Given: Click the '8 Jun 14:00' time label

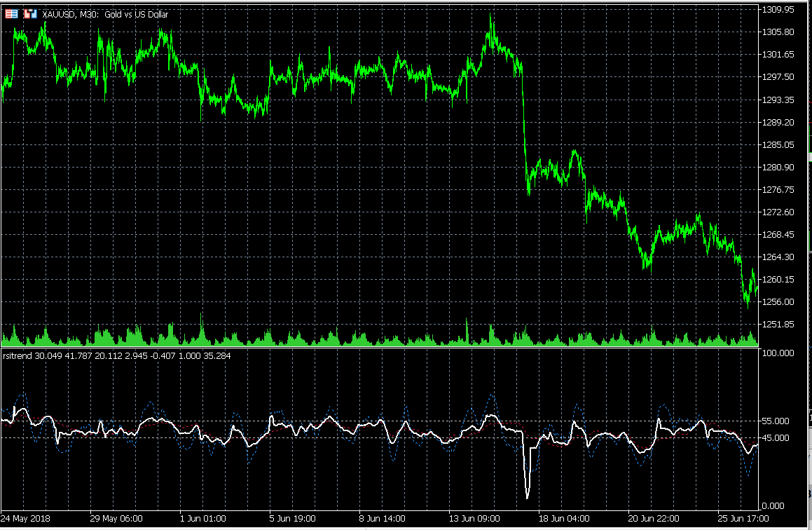Looking at the screenshot, I should 382,518.
